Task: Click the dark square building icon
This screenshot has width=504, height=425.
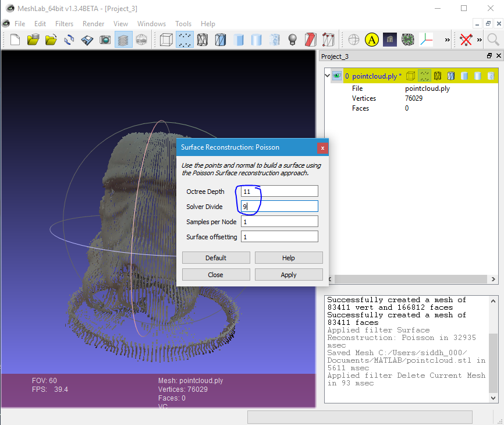Action: (389, 40)
